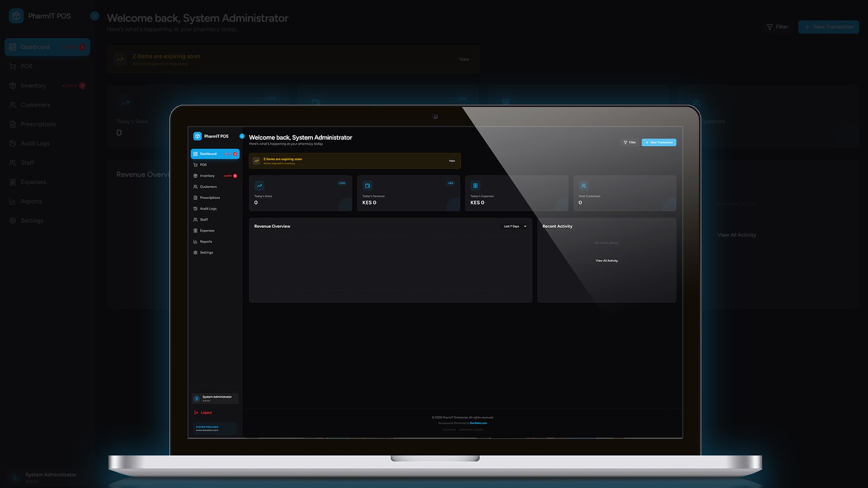Click the Prescriptions document icon on laptop screen
The height and width of the screenshot is (488, 868).
coord(195,197)
